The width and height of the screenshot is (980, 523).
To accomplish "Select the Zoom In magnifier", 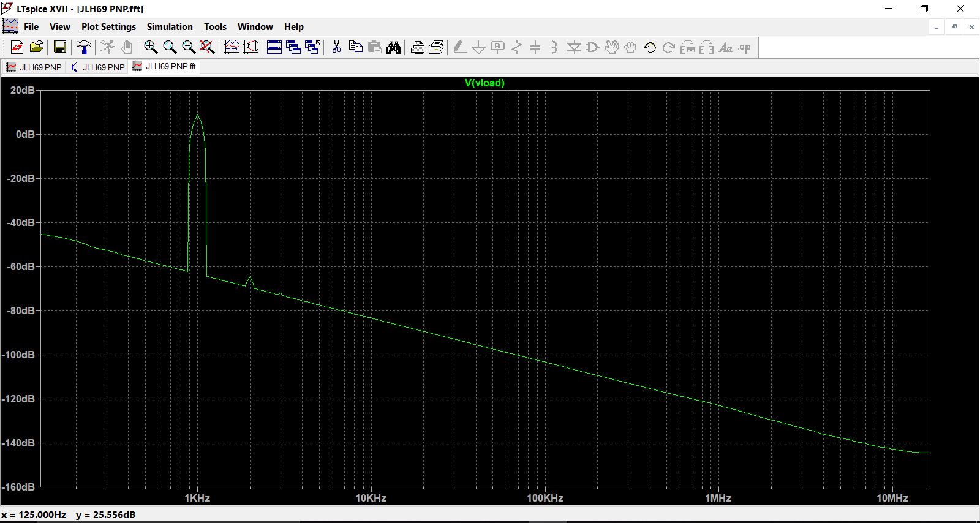I will click(x=151, y=47).
